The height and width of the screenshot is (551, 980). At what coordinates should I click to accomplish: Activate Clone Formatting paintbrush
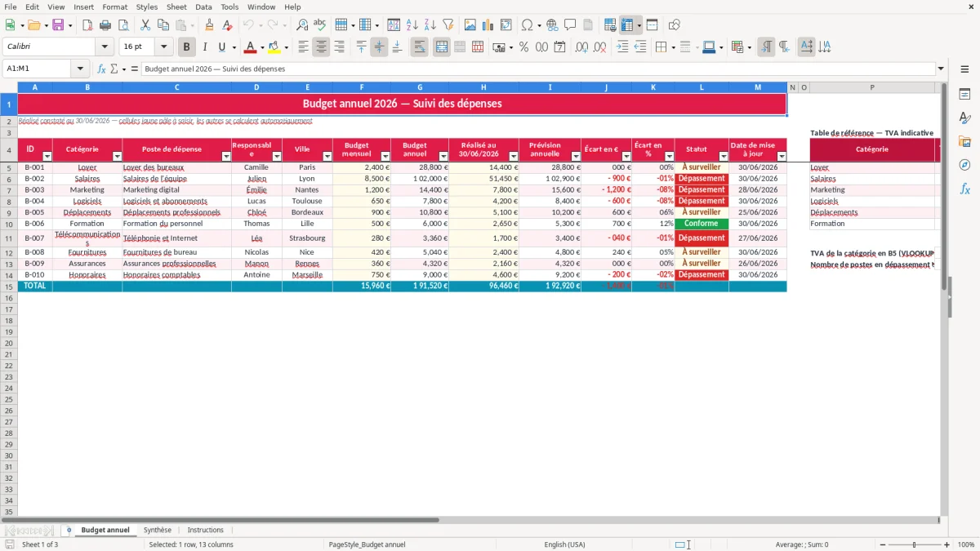click(210, 25)
